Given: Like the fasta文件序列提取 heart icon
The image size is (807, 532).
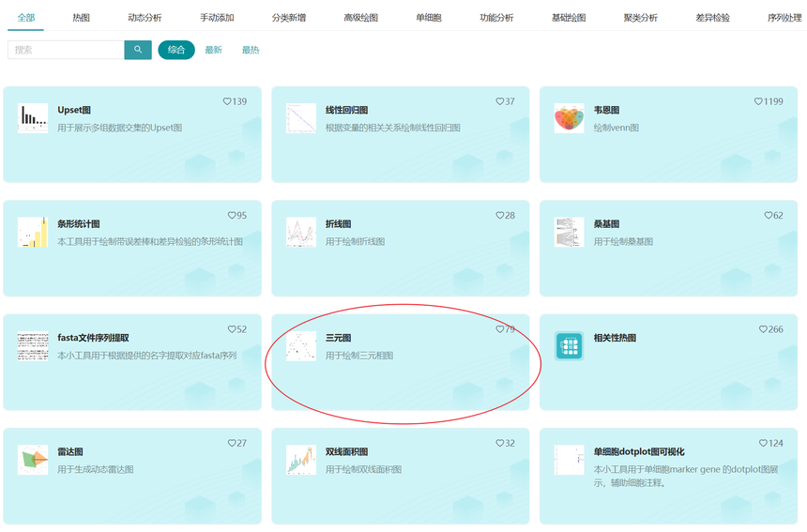Looking at the screenshot, I should click(x=232, y=328).
